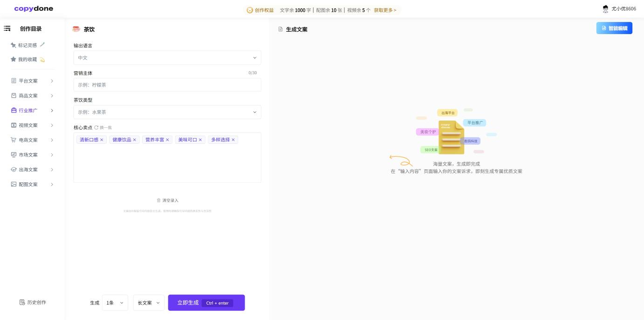Click the 获取更多 link

(x=385, y=10)
